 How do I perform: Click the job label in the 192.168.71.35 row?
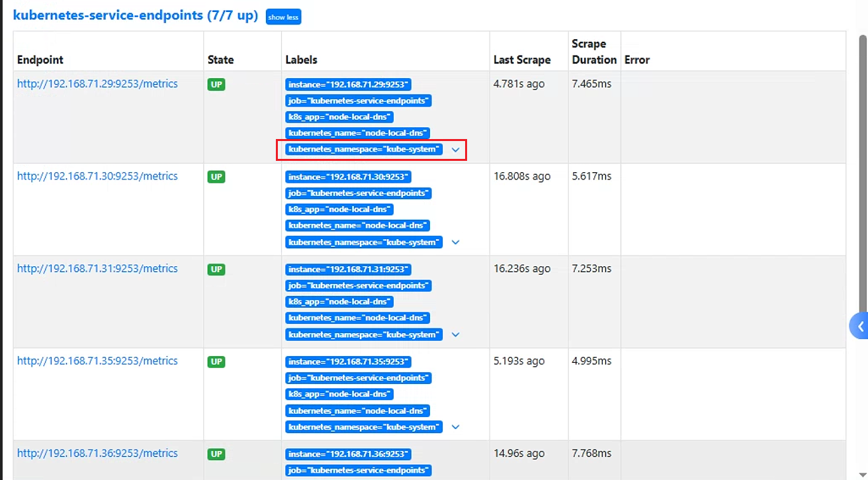[359, 378]
